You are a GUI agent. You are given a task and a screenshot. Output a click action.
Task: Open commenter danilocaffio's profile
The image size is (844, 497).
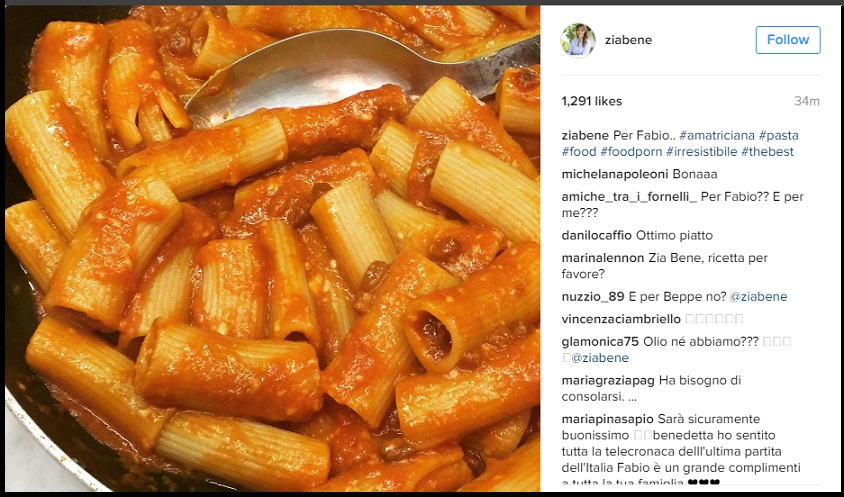[x=596, y=235]
